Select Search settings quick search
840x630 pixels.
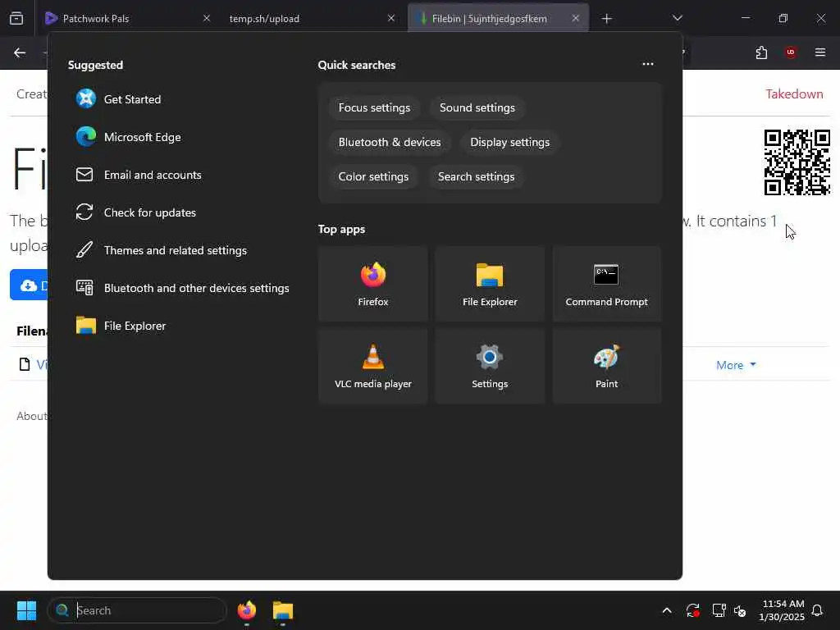(x=476, y=176)
